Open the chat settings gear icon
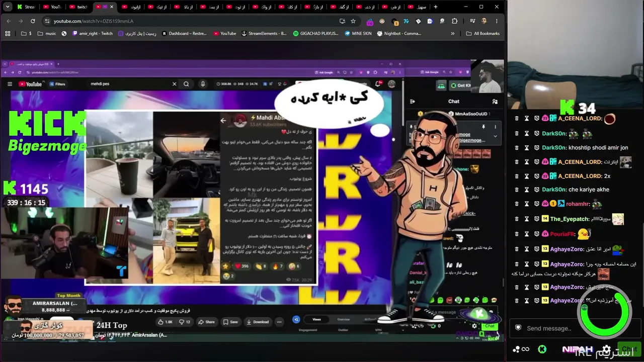Viewport: 644px width, 362px height. click(607, 349)
